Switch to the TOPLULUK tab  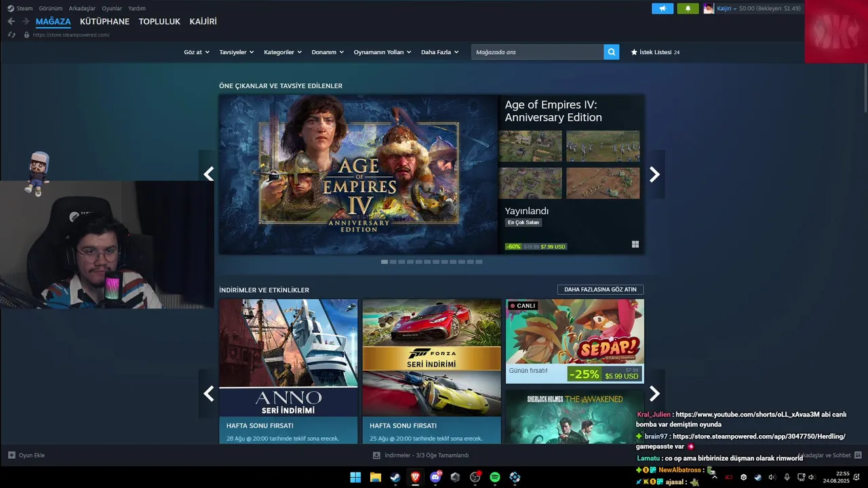click(x=159, y=22)
